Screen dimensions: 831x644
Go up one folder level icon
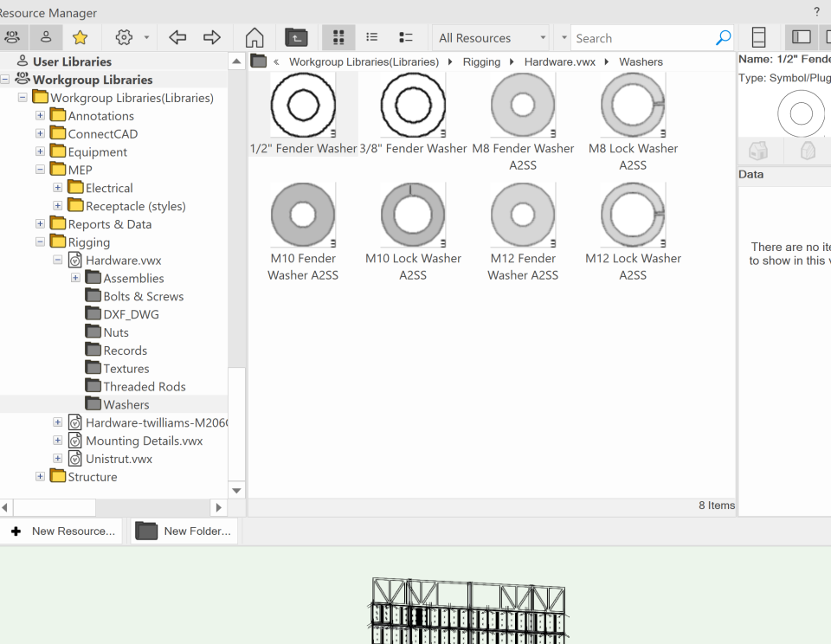(x=295, y=37)
